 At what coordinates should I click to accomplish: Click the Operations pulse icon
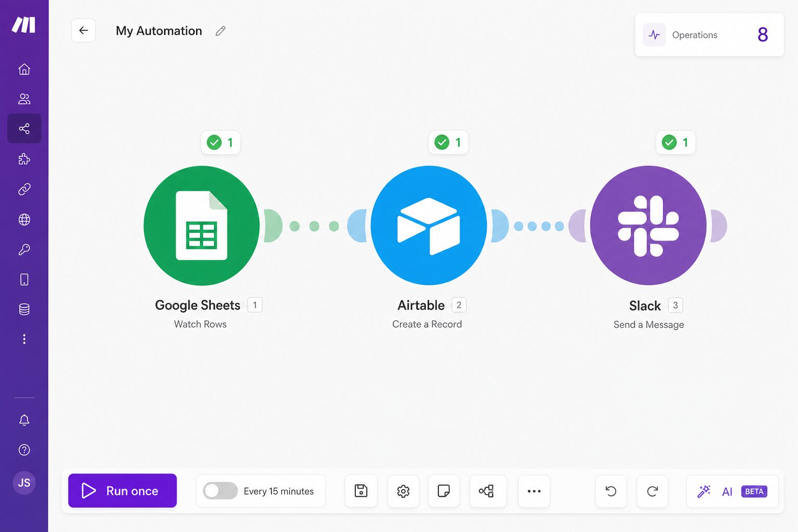[x=654, y=35]
